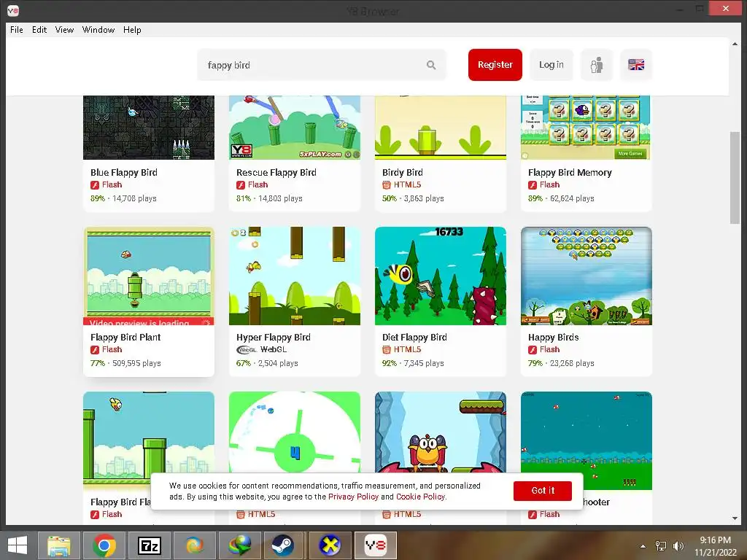
Task: Open the player profile icon button
Action: (x=597, y=65)
